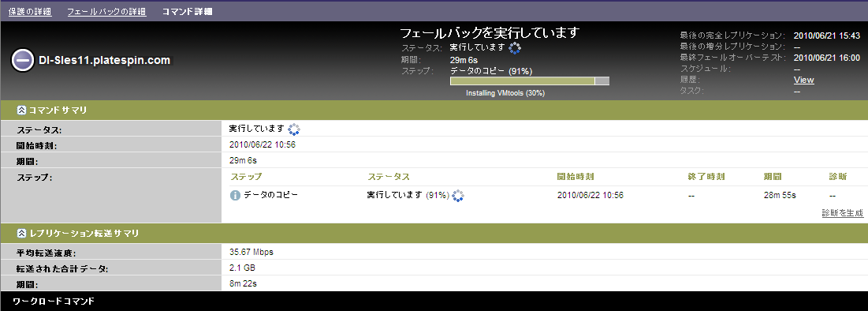Select the コマンド詳細 tab

click(187, 11)
